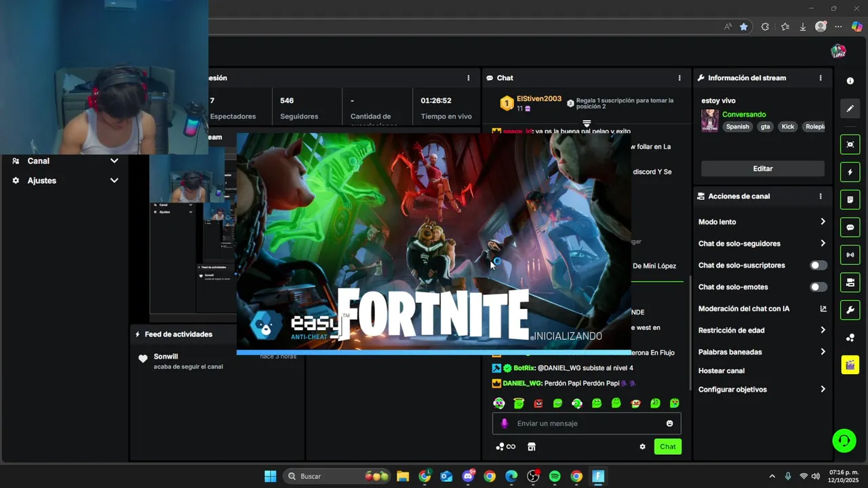Open the emoji picker in message box
Viewport: 868px width, 488px height.
pos(669,424)
